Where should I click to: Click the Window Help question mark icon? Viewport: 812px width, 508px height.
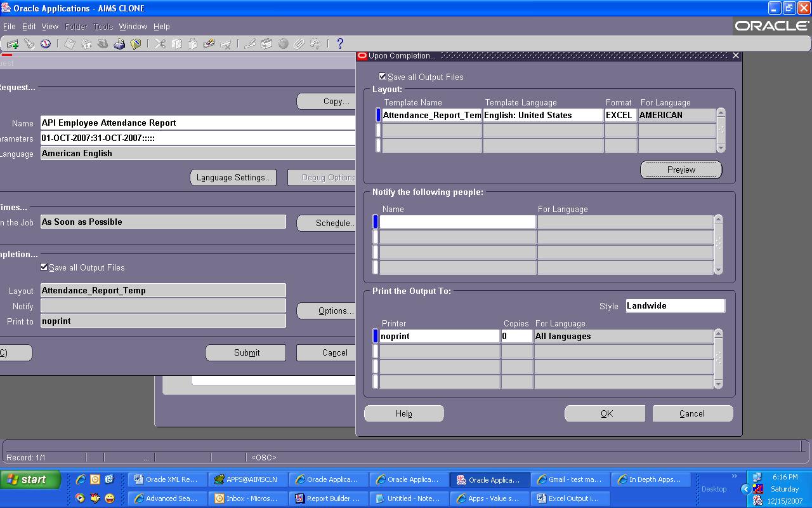340,44
